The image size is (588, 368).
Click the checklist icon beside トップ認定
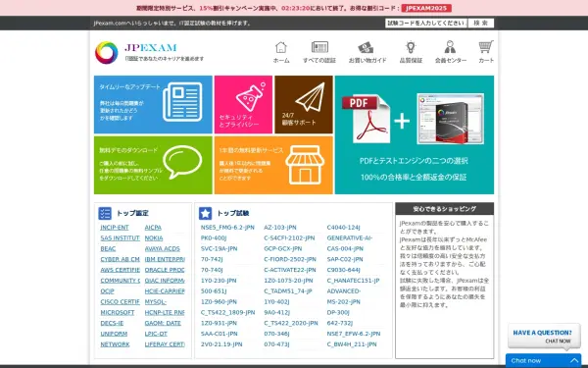105,213
